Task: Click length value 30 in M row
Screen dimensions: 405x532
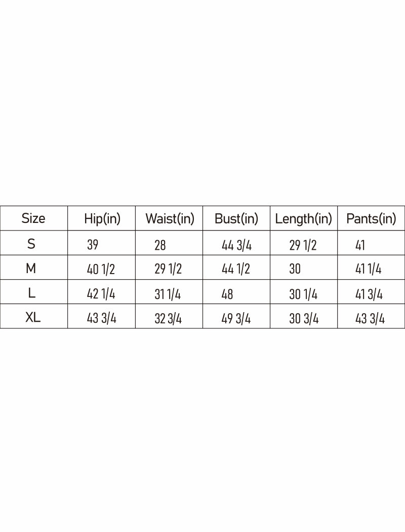Action: [295, 269]
